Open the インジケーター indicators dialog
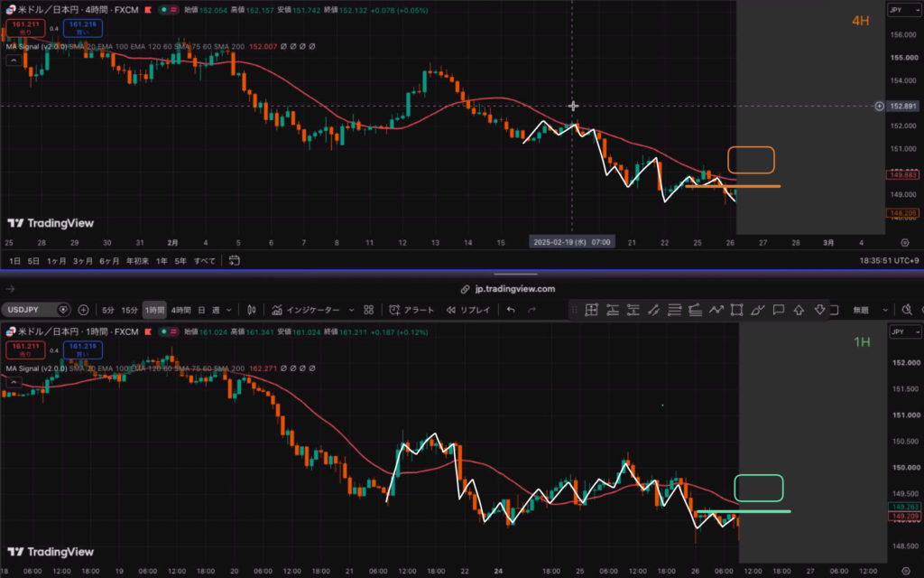This screenshot has width=924, height=578. pos(306,310)
